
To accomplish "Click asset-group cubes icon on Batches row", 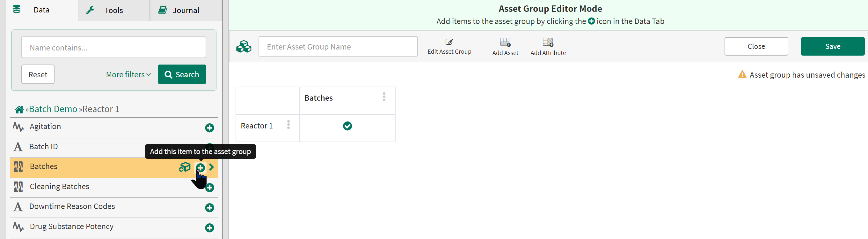I will click(x=184, y=167).
